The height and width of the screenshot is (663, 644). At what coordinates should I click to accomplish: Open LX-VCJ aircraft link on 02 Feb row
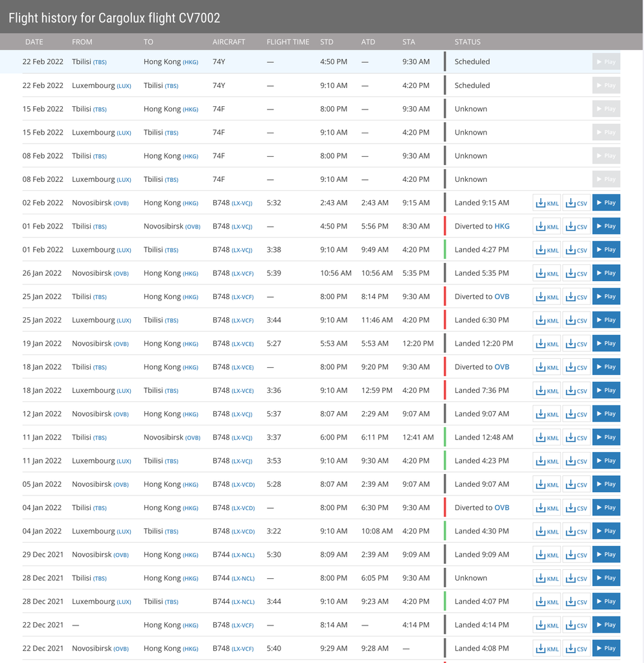pos(242,203)
